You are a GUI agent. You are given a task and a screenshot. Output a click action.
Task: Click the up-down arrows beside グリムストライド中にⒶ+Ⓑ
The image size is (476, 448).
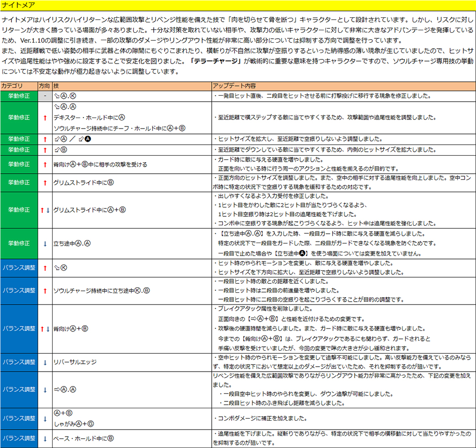click(45, 210)
